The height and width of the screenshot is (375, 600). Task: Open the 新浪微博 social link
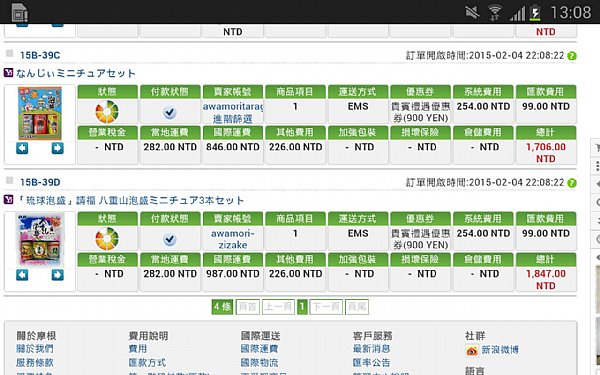click(x=500, y=349)
